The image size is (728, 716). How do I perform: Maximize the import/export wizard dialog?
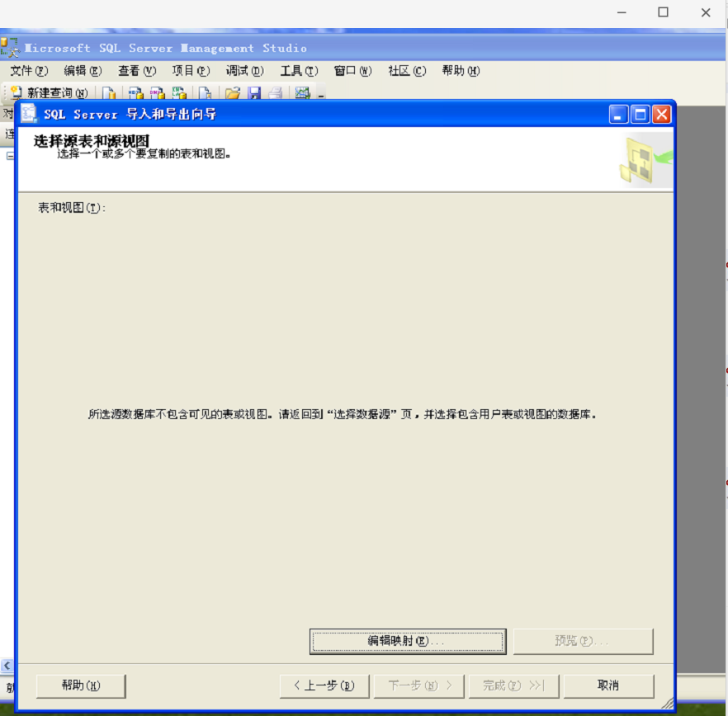click(641, 114)
